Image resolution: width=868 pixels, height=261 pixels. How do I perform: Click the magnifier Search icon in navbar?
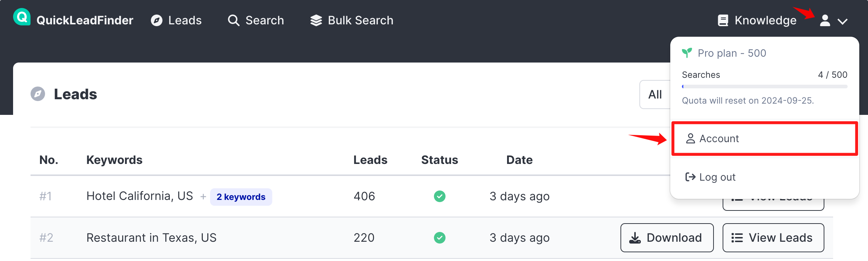pos(233,20)
